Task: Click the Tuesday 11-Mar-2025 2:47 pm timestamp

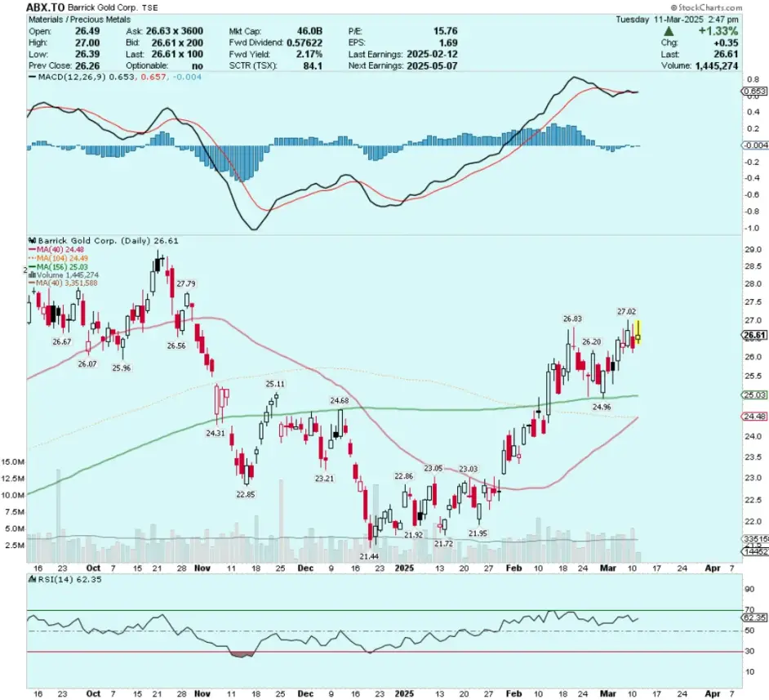Action: (x=677, y=20)
